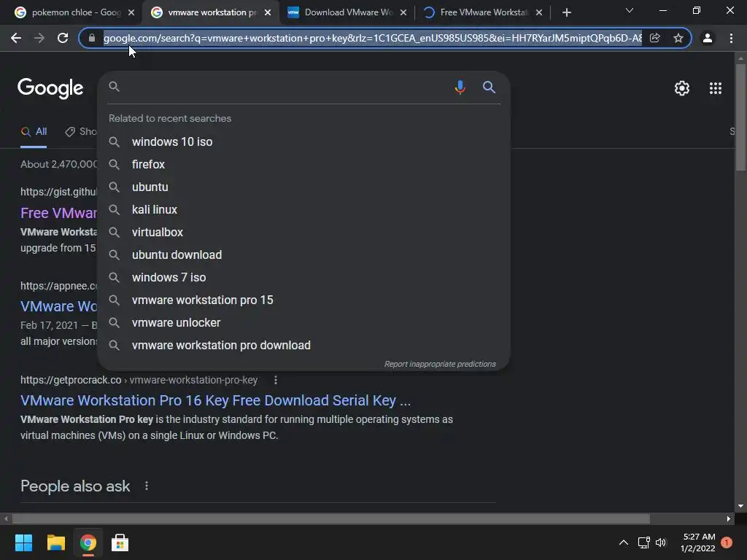Bookmark this page with the star icon
Screen dimensions: 747x560
point(678,38)
